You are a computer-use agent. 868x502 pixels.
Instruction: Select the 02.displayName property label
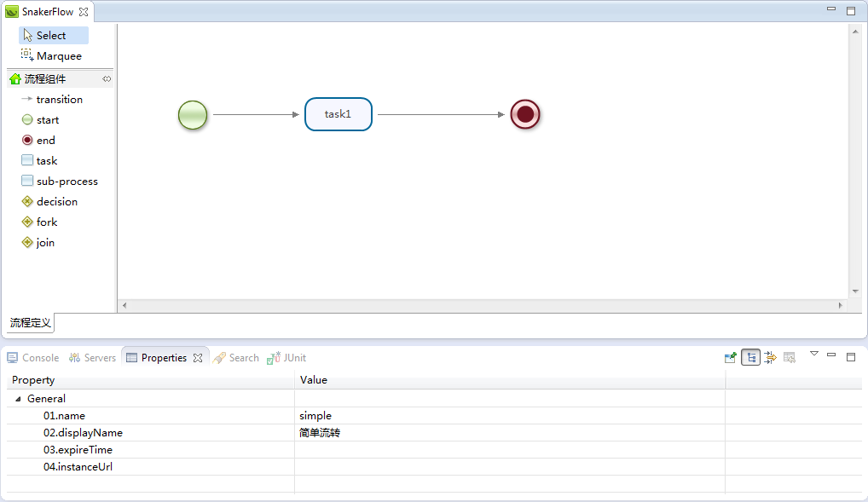83,433
